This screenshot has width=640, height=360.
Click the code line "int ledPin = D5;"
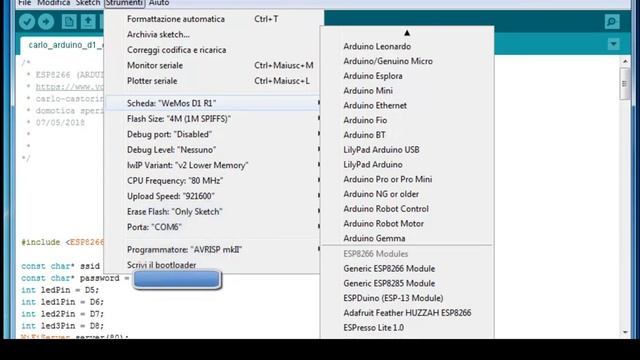click(x=60, y=290)
